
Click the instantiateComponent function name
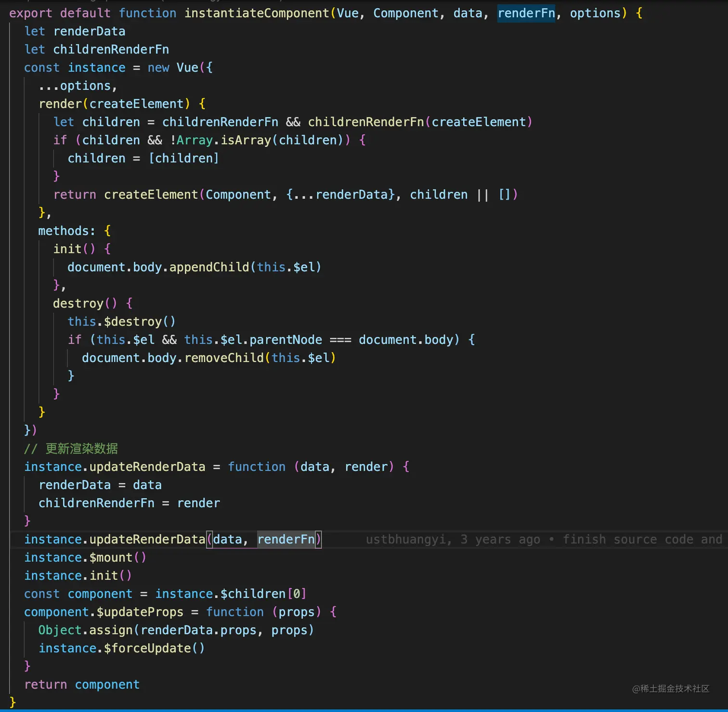(x=257, y=13)
